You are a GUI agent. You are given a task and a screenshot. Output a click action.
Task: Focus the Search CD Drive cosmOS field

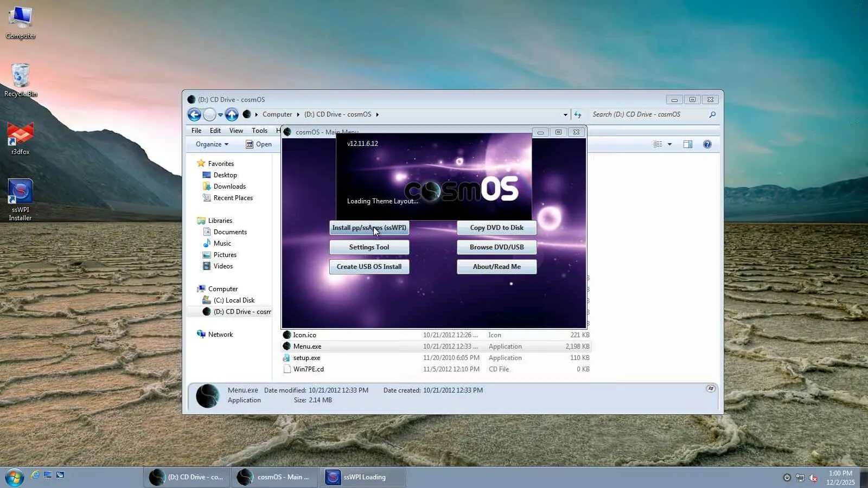pos(649,114)
